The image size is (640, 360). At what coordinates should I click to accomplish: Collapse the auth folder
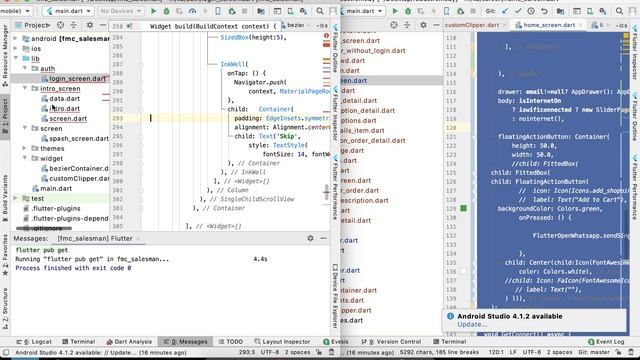25,68
